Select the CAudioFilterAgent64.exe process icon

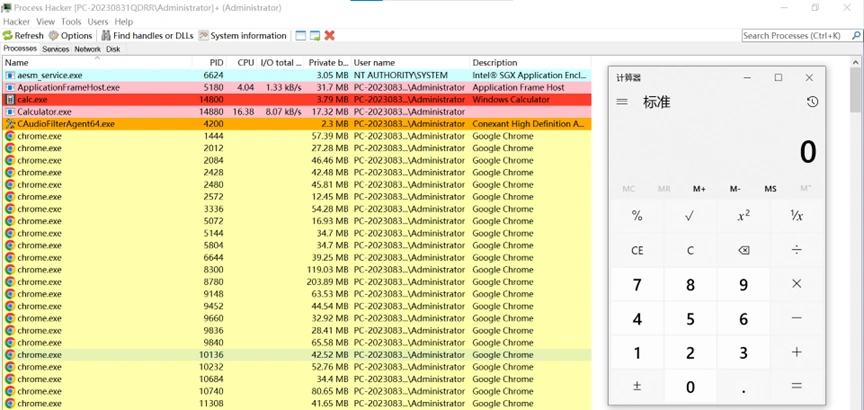pyautogui.click(x=10, y=123)
